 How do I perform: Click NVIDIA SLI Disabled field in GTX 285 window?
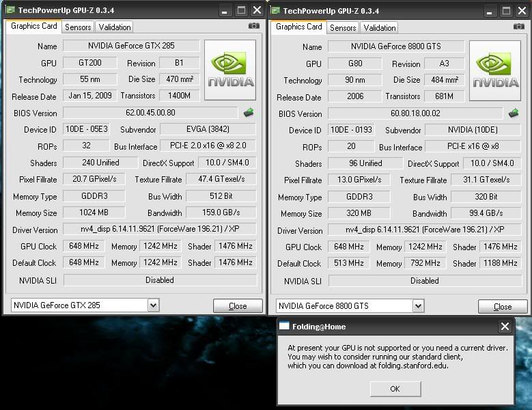point(160,280)
